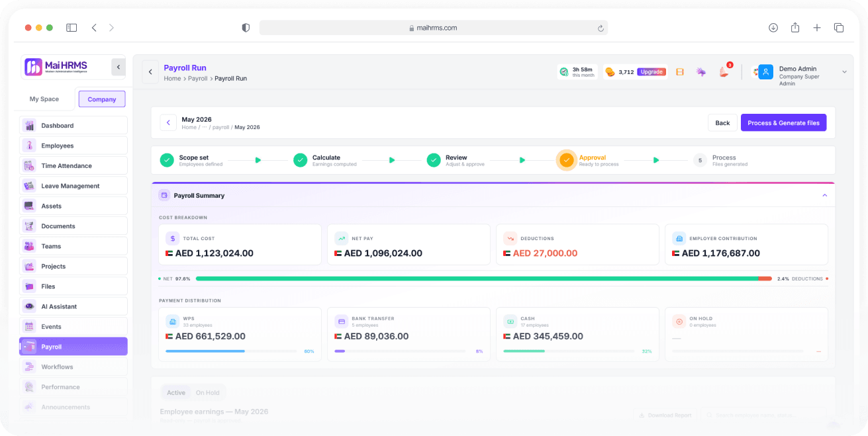Open Documents from the sidebar
Viewport: 868px width, 436px height.
(x=73, y=226)
